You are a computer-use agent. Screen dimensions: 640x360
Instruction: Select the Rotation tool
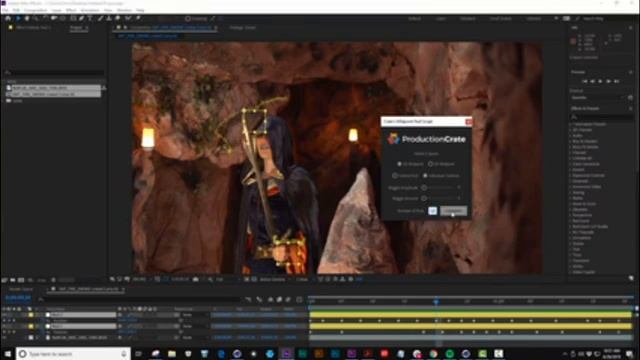tap(45, 18)
